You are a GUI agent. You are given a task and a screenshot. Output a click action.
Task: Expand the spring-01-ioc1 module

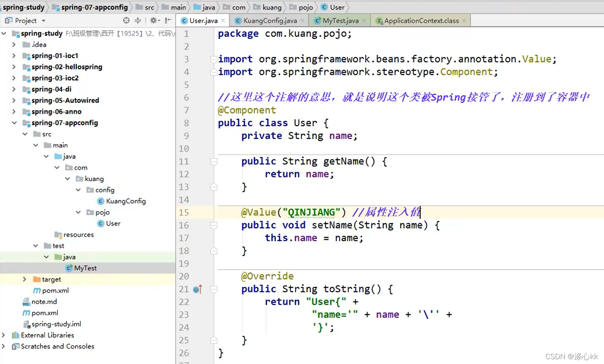tap(14, 56)
